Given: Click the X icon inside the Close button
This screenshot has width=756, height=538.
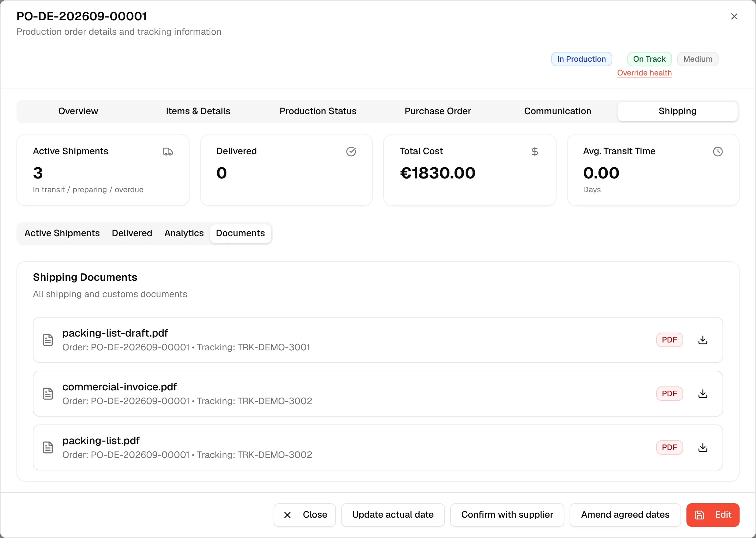Looking at the screenshot, I should coord(287,515).
